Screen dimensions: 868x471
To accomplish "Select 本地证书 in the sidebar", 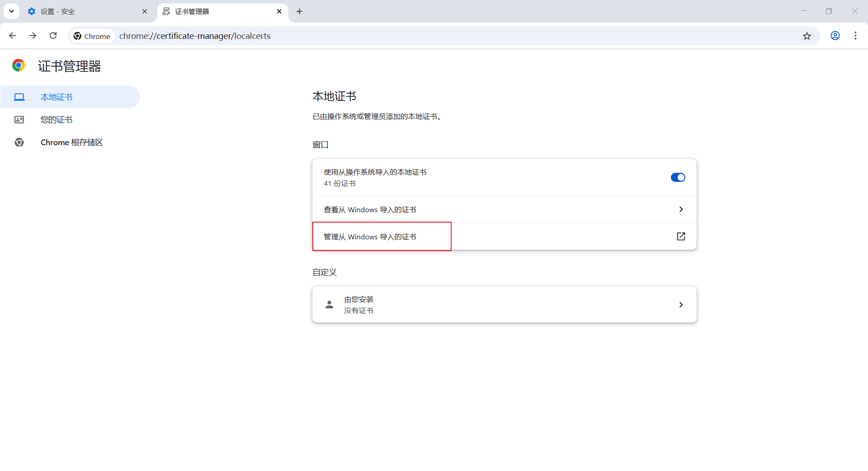I will (70, 97).
